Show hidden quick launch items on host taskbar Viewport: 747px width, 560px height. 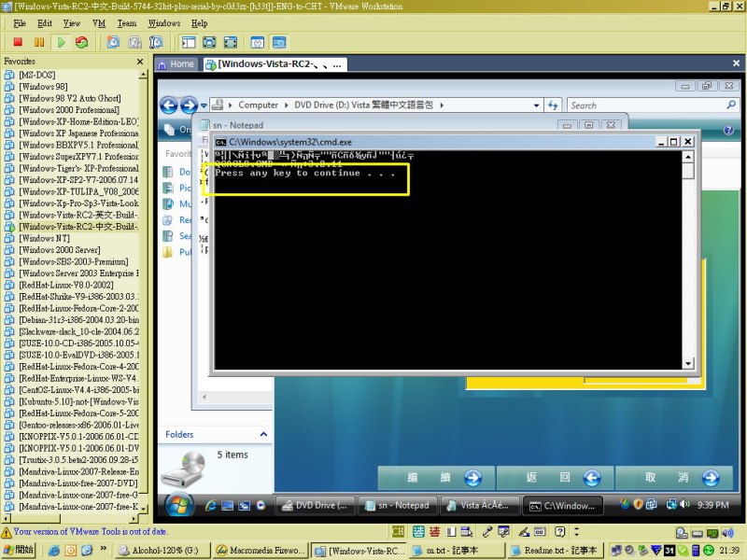[104, 550]
